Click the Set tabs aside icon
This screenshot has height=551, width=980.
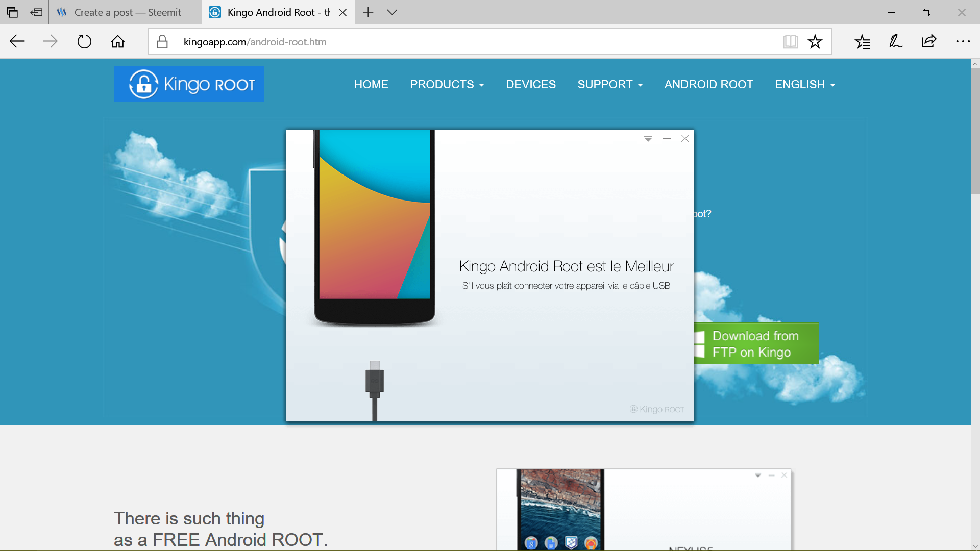pyautogui.click(x=36, y=12)
